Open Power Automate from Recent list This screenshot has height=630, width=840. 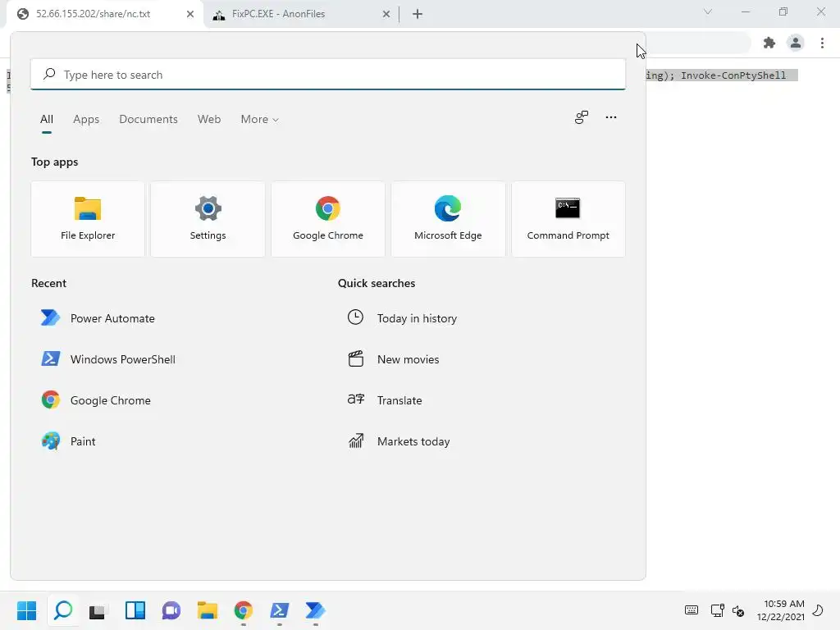(x=98, y=318)
